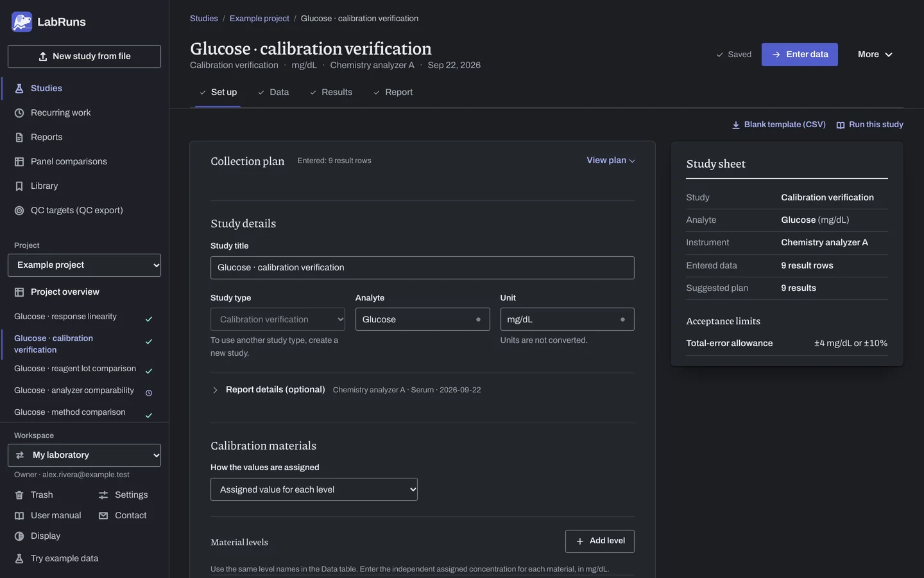Viewport: 924px width, 578px height.
Task: Open the Example project breadcrumb link
Action: (259, 19)
